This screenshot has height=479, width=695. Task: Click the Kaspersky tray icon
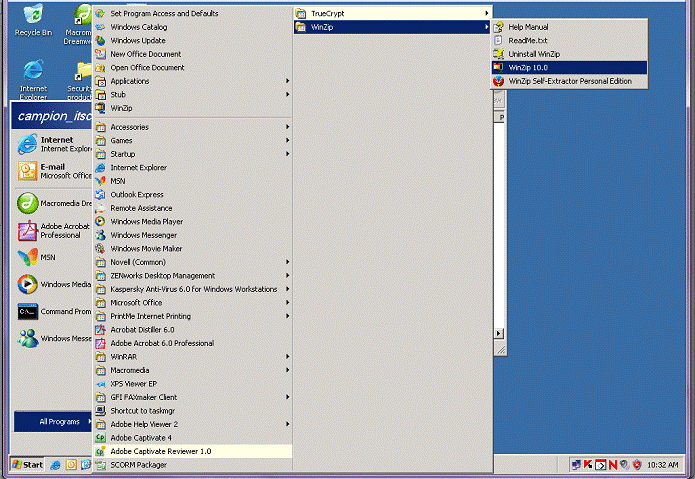point(588,464)
